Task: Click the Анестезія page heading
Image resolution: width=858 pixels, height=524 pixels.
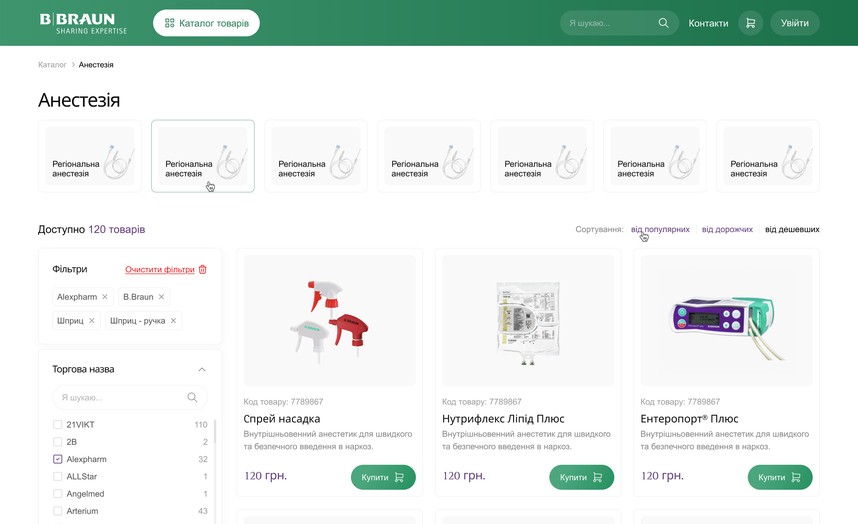Action: [x=79, y=100]
